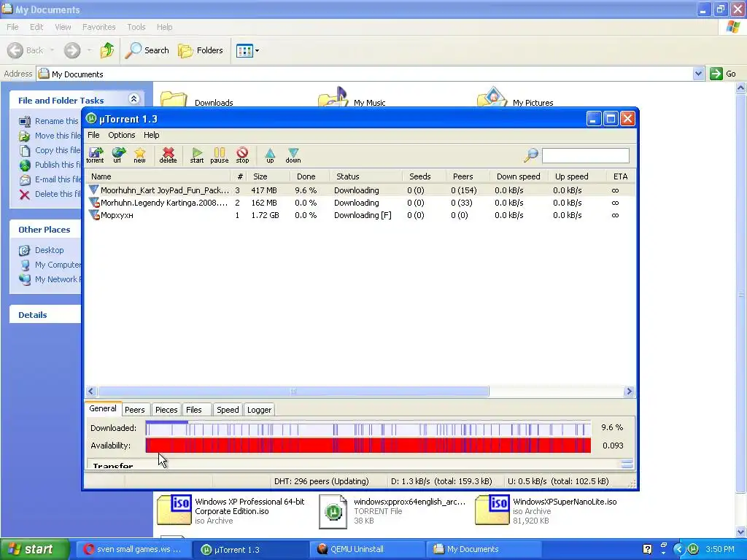Click Delete this file task link
The image size is (747, 560).
[57, 194]
